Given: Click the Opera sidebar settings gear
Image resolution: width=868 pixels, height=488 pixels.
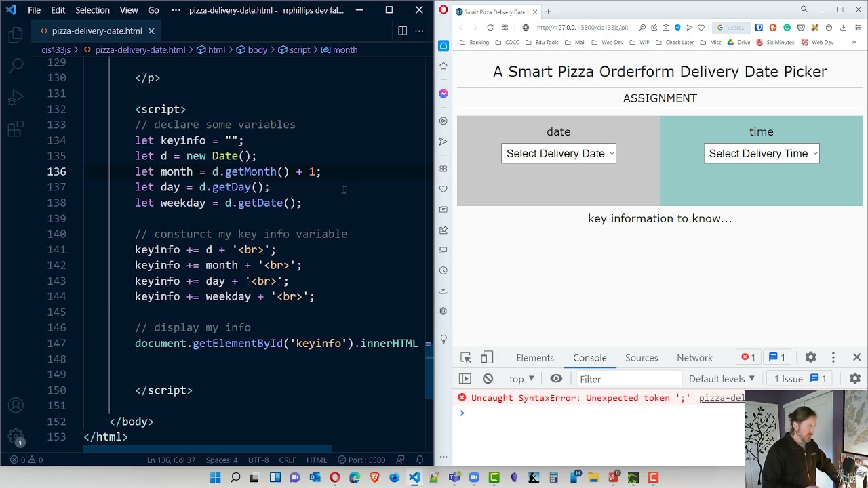Looking at the screenshot, I should (443, 311).
